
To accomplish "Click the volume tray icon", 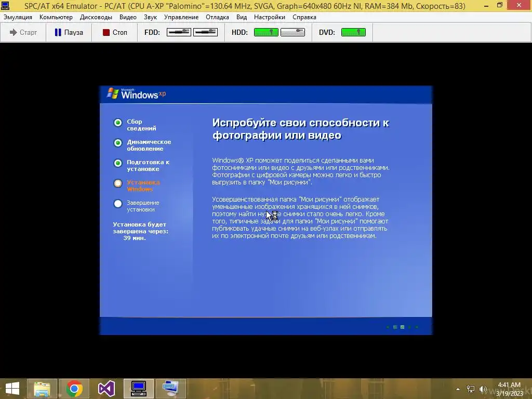I will click(x=483, y=389).
